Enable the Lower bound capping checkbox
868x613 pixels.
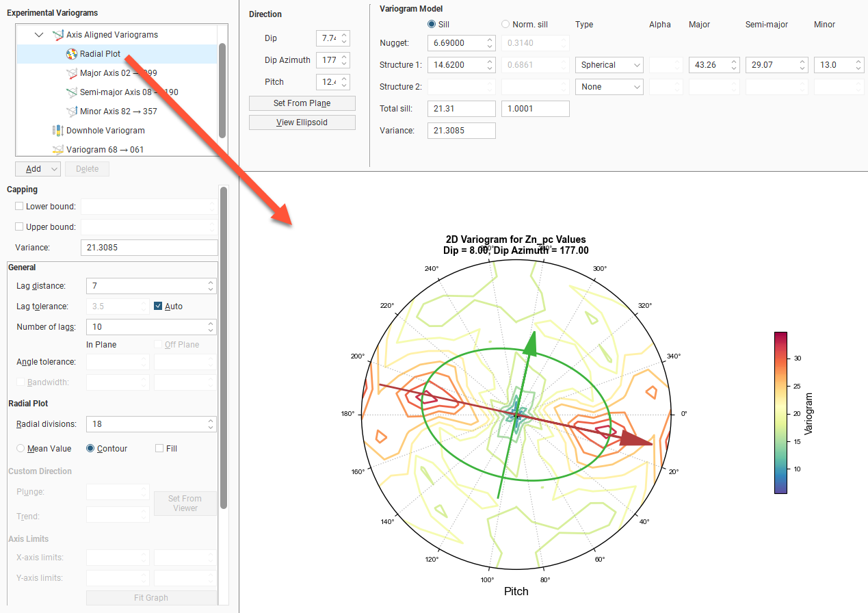coord(19,207)
